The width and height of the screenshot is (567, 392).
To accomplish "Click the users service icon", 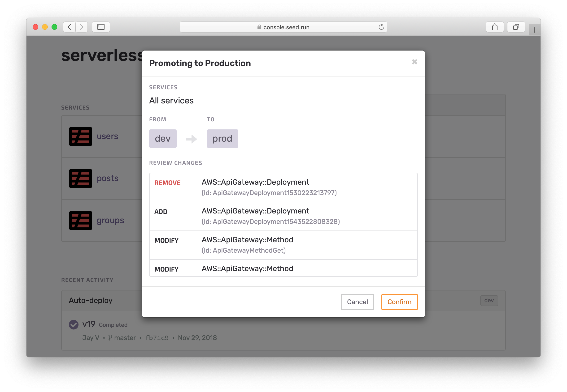I will click(x=80, y=136).
